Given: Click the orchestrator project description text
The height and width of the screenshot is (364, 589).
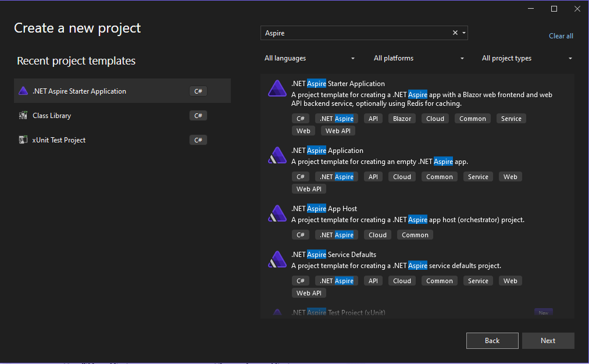Looking at the screenshot, I should coord(408,220).
